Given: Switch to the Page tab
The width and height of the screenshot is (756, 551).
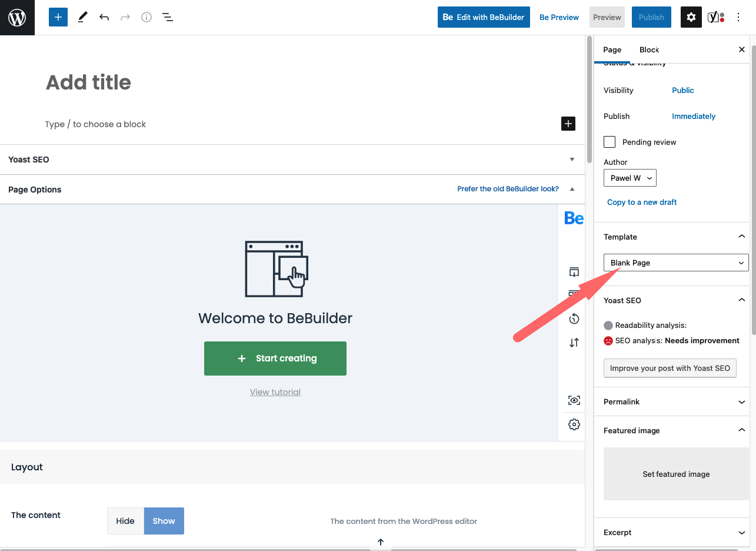Looking at the screenshot, I should 612,49.
